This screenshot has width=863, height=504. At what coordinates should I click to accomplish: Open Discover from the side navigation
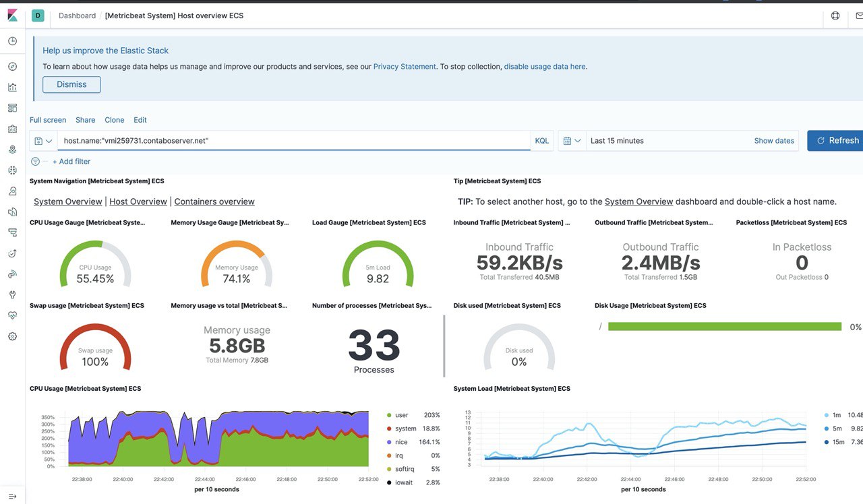pyautogui.click(x=12, y=67)
